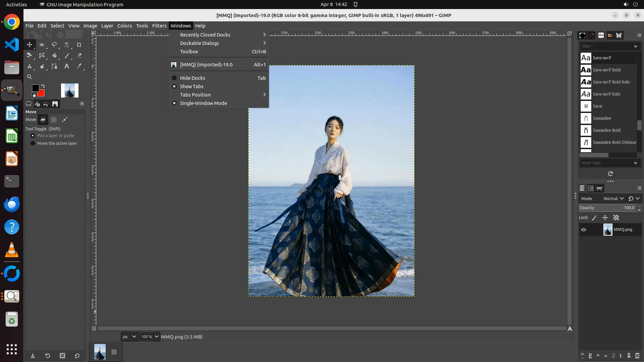Select Sans-serif Bold Italic font
Image resolution: width=644 pixels, height=362 pixels.
click(x=611, y=82)
